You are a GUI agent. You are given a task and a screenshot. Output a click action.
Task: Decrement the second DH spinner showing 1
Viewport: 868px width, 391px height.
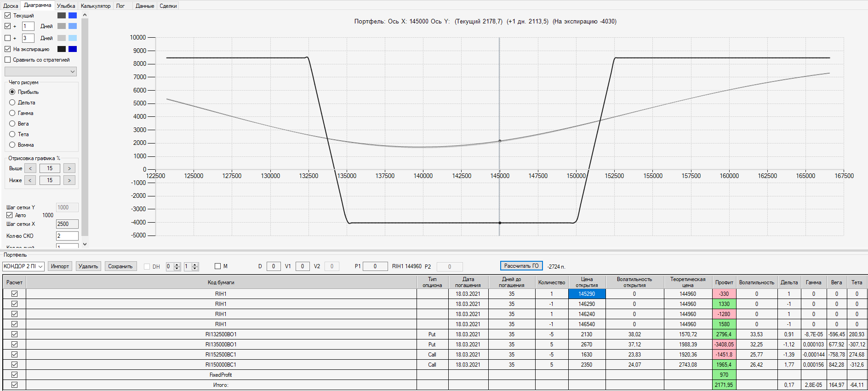tap(195, 268)
